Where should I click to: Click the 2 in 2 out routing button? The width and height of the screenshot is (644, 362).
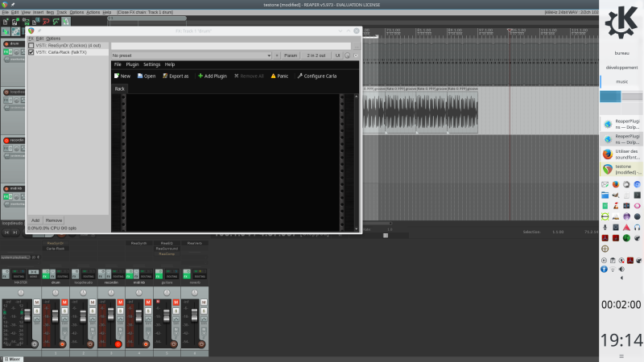pyautogui.click(x=316, y=56)
